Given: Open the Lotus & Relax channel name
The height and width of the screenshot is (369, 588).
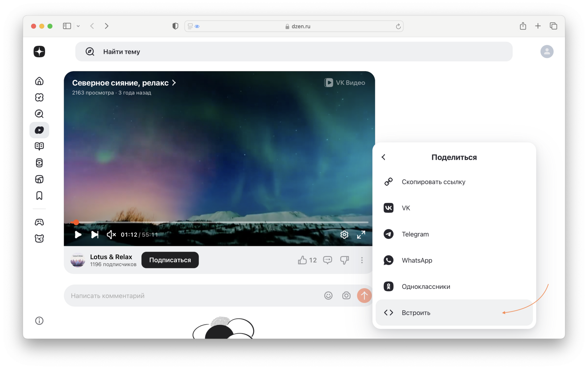Looking at the screenshot, I should [111, 257].
